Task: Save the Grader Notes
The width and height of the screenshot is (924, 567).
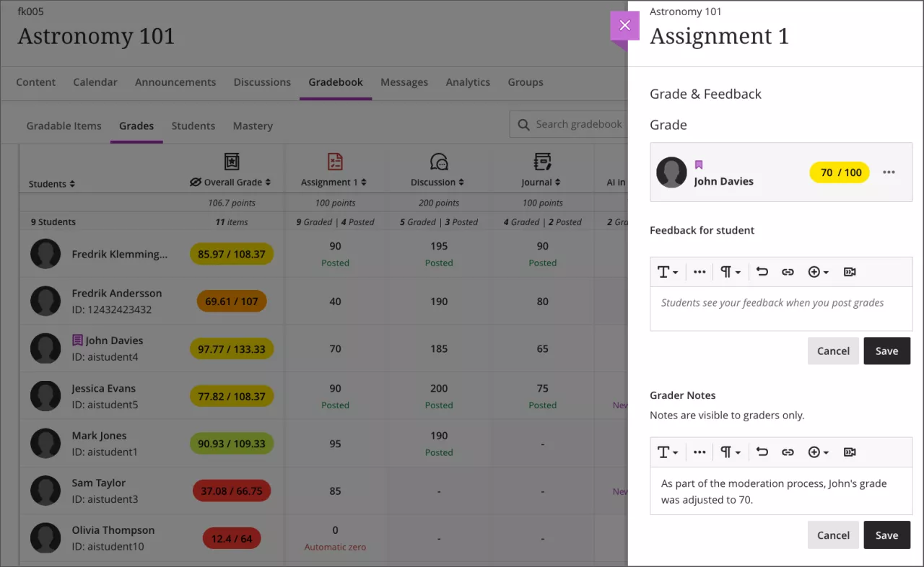Action: click(886, 535)
